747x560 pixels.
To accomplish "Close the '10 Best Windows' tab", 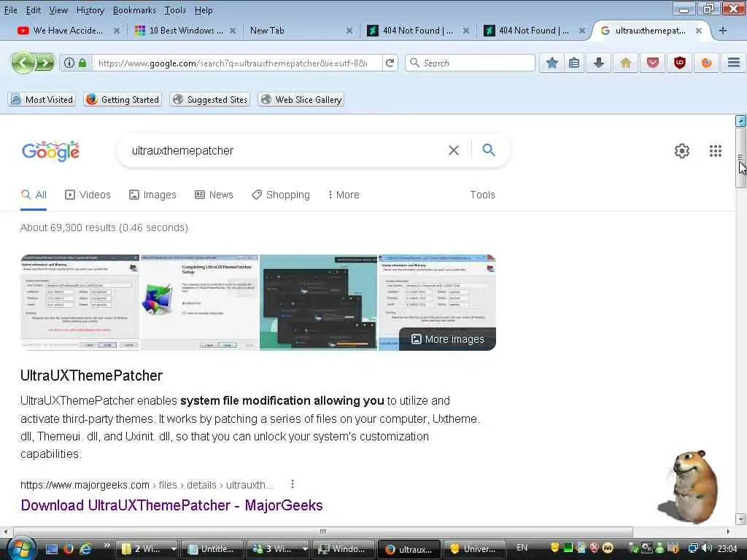I will click(233, 31).
